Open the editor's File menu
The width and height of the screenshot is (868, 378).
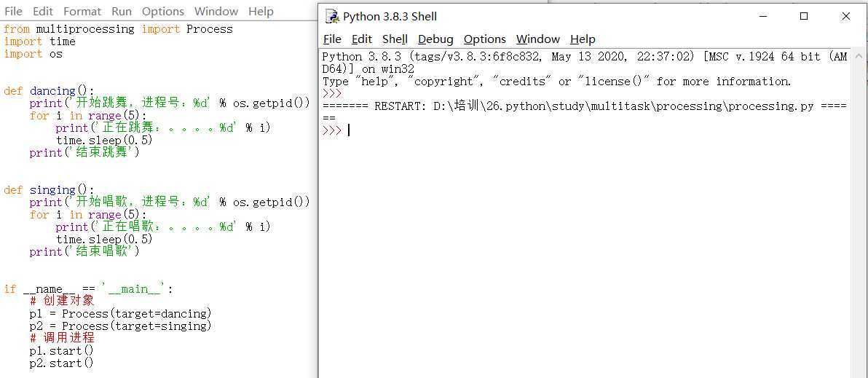(x=13, y=11)
